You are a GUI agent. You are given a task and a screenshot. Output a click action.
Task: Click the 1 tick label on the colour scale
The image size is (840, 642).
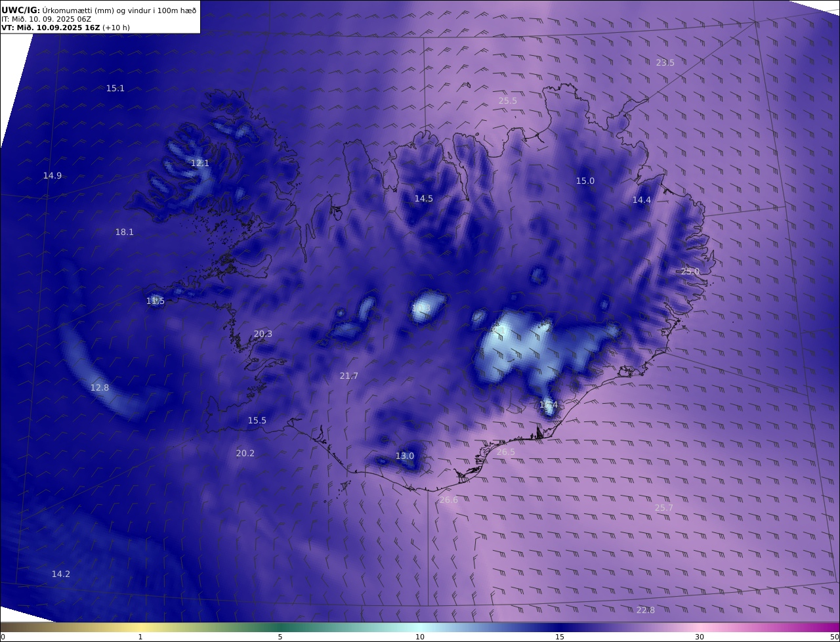[140, 637]
